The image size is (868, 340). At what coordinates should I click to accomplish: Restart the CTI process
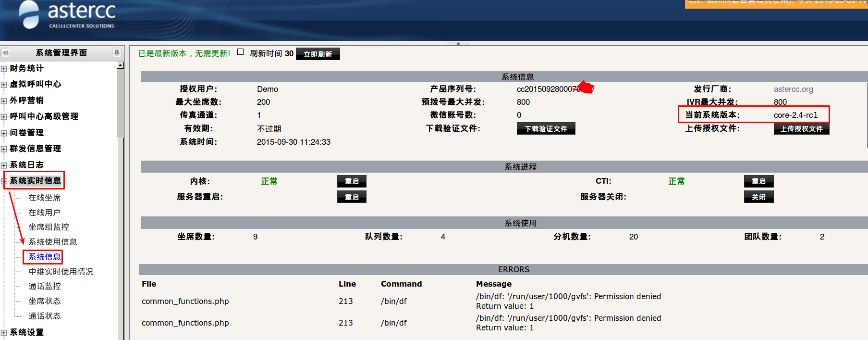click(x=758, y=181)
